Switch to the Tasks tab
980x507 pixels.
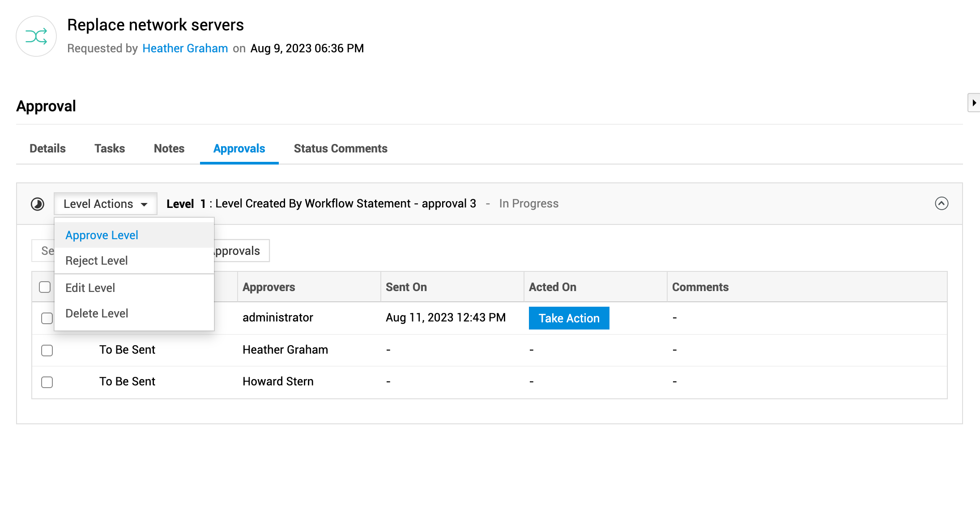pyautogui.click(x=110, y=148)
